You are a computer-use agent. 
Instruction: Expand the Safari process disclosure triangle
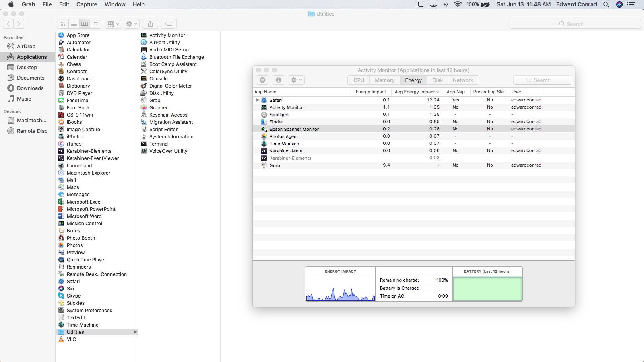pyautogui.click(x=258, y=100)
